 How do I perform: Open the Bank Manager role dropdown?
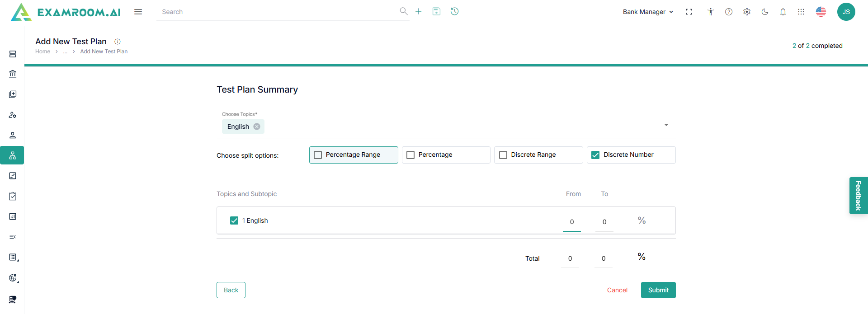pyautogui.click(x=648, y=12)
